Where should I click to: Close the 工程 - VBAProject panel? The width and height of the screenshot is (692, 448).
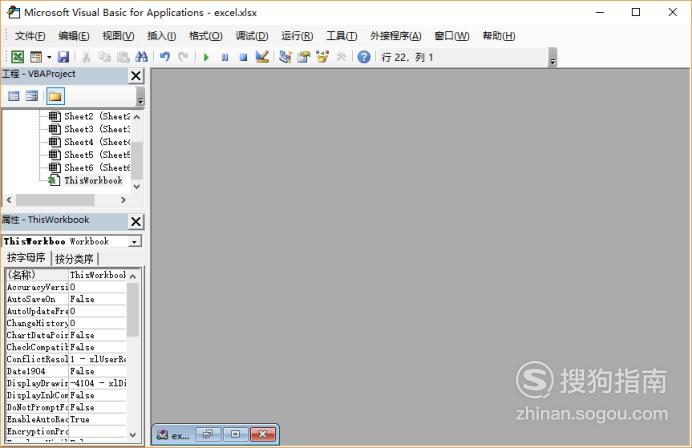click(136, 76)
